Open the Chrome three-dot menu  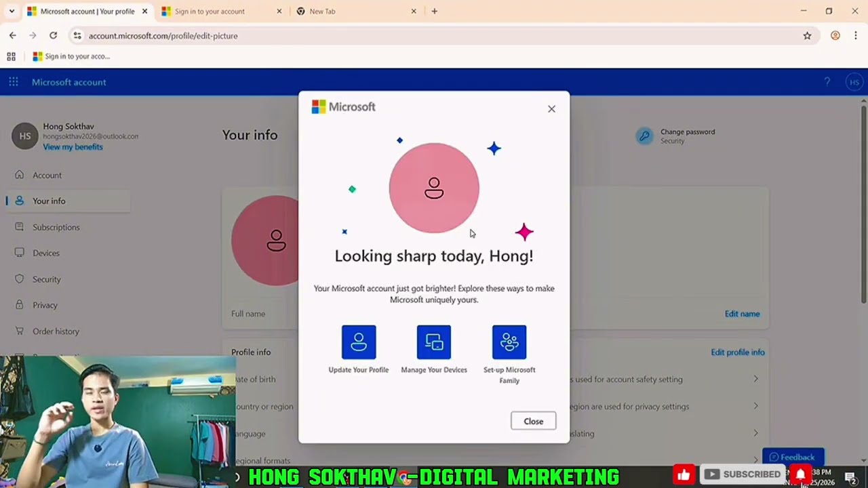(856, 35)
